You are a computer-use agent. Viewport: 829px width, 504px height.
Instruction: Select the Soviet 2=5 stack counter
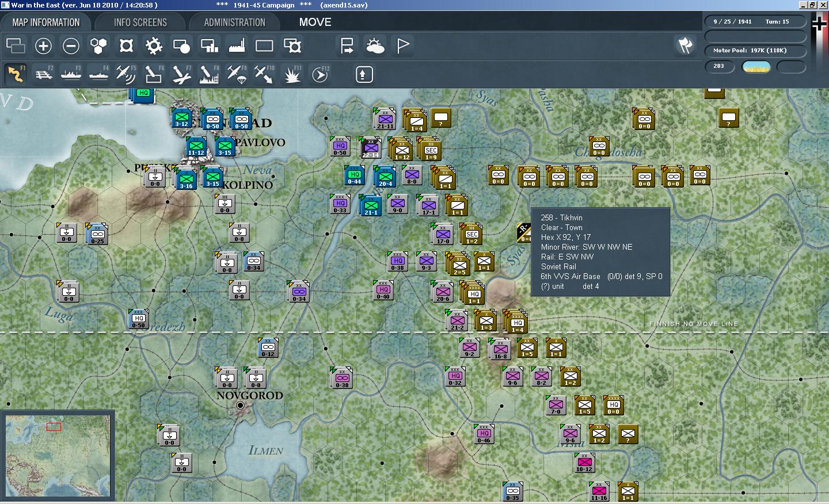459,266
